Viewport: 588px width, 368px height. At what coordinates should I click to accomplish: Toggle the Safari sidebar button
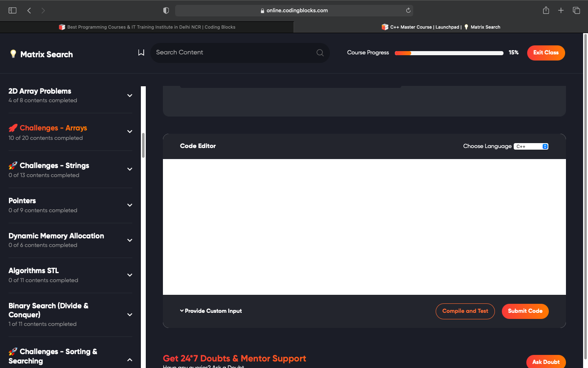[x=13, y=10]
